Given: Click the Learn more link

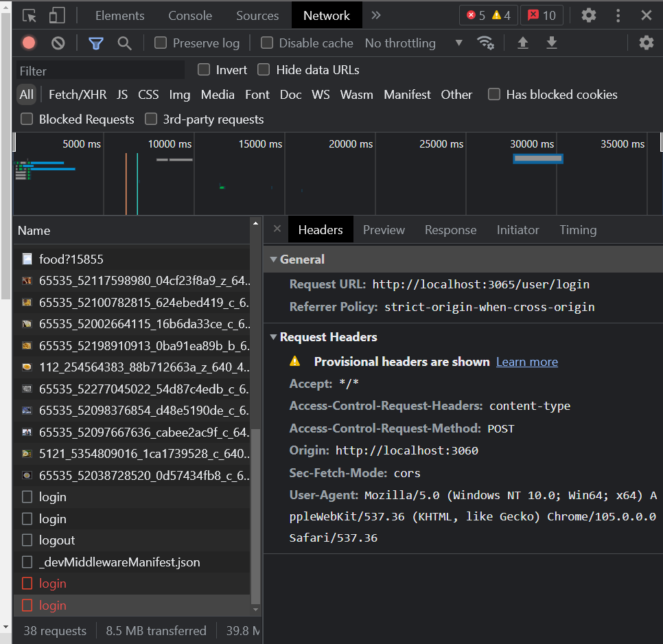Looking at the screenshot, I should pos(526,361).
